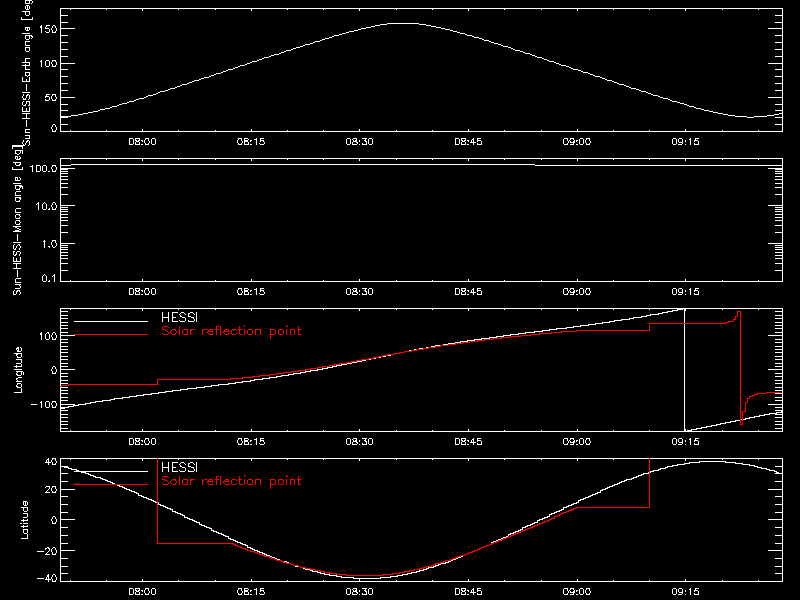Pick the 08:00 label under Moon angle plot
This screenshot has height=600, width=800.
click(x=142, y=291)
